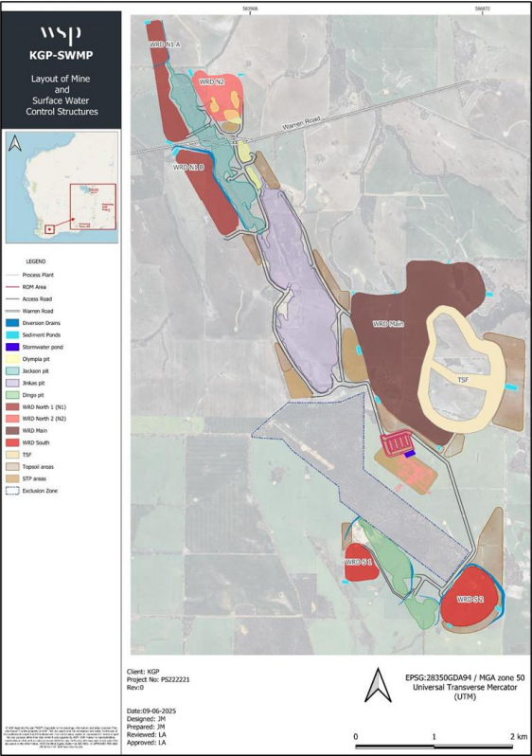
Task: Click the ROM Area red legend line
Action: coord(12,287)
